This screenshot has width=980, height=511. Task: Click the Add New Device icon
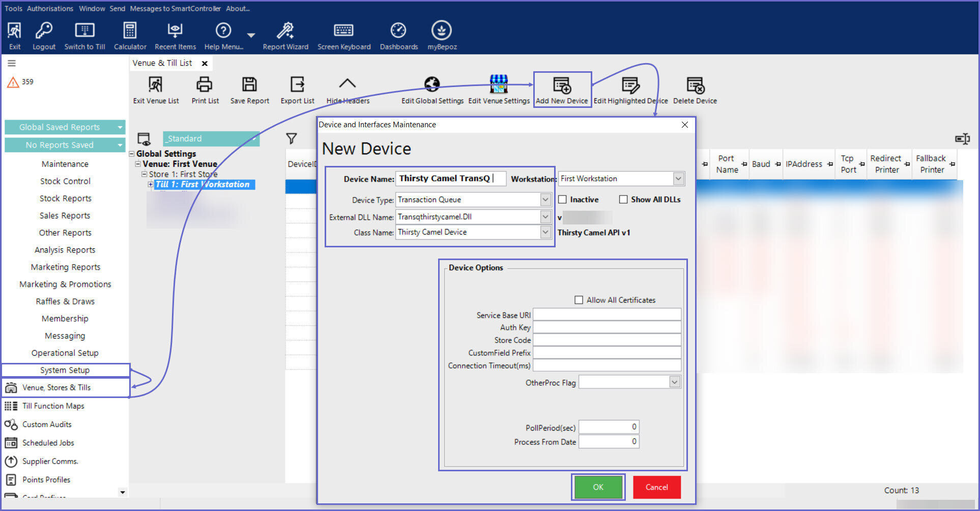562,86
